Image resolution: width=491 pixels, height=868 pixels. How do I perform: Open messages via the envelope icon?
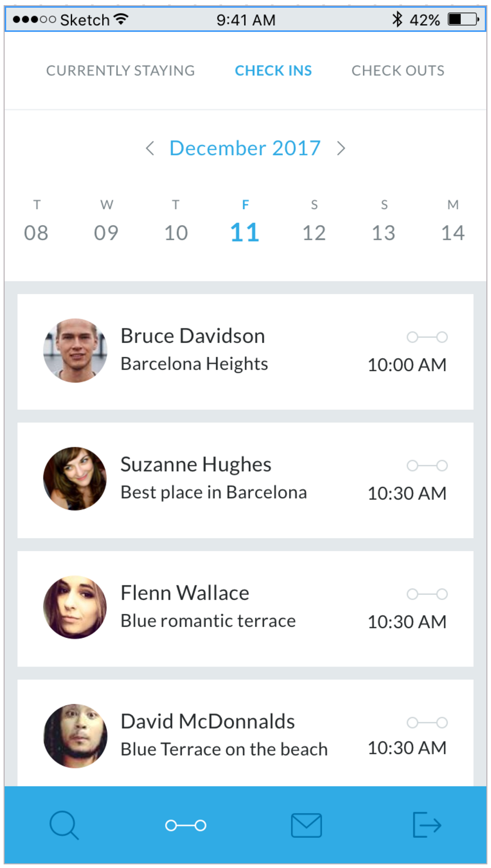(306, 825)
